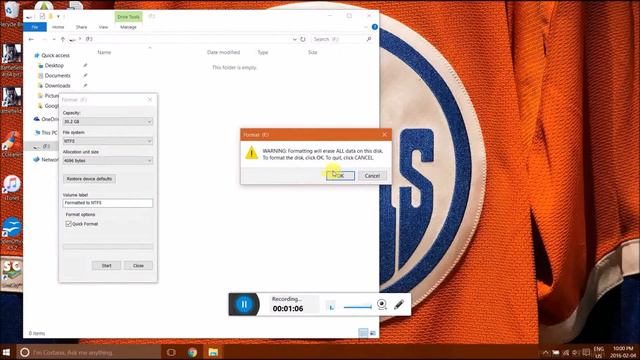
Task: Open the recent locations dropdown arrow
Action: [53, 39]
